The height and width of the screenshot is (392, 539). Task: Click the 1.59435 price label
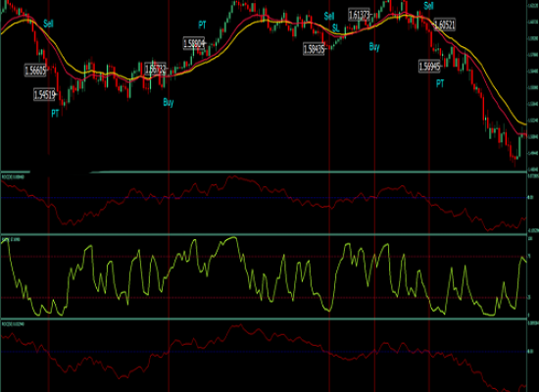pos(314,49)
